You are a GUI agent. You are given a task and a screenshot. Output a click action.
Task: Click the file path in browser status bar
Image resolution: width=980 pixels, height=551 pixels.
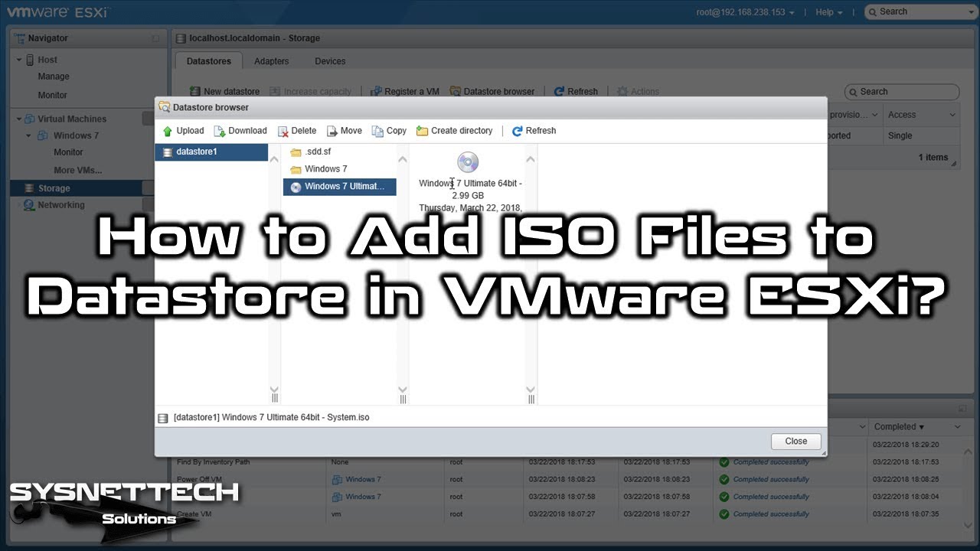[272, 418]
